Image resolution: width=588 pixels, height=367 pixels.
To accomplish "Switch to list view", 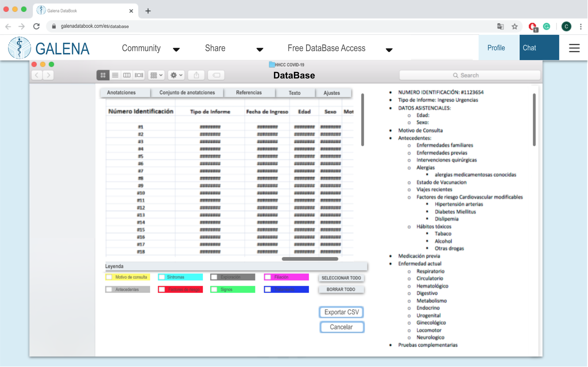I will tap(115, 75).
